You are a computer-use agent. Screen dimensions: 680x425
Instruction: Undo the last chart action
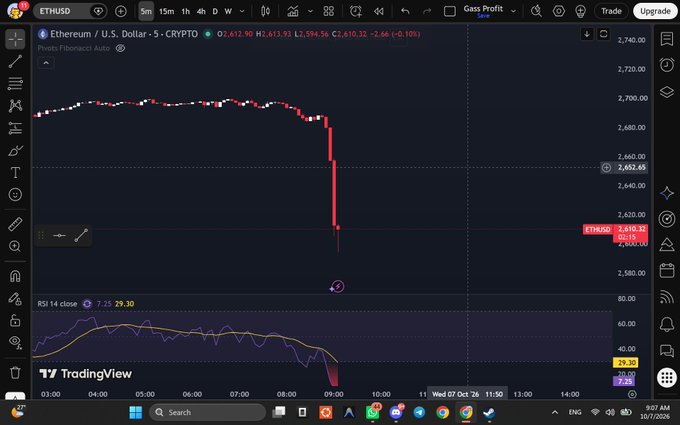coord(405,11)
